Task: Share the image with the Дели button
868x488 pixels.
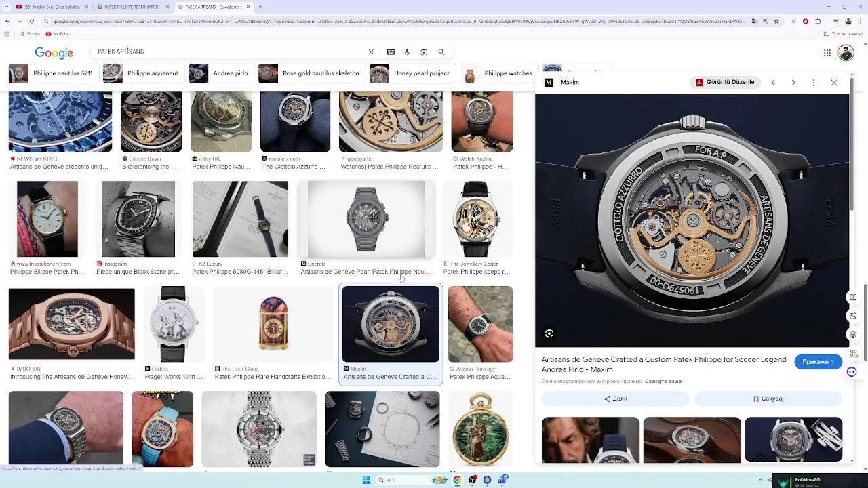Action: point(616,399)
